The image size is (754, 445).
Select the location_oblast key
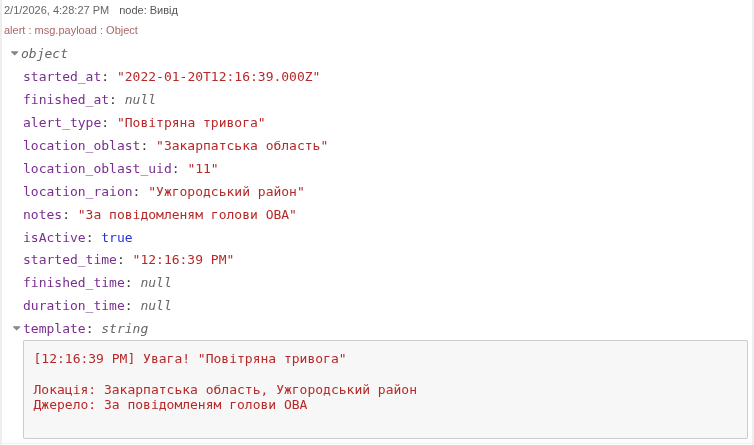coord(81,146)
